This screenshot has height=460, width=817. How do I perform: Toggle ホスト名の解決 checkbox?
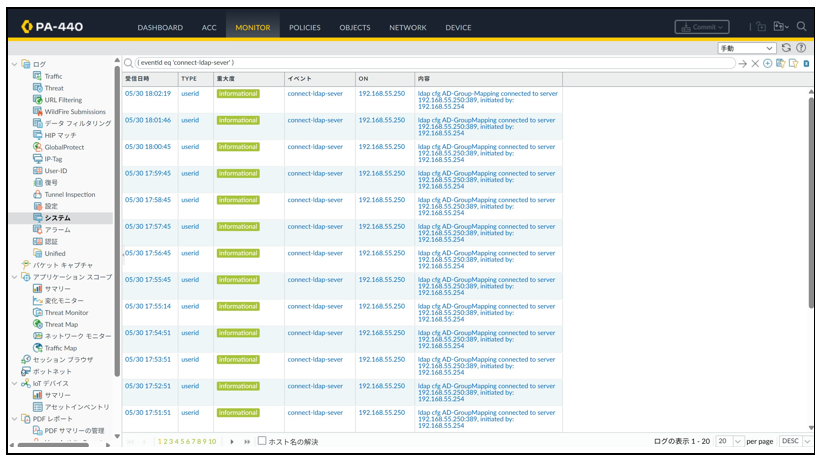click(x=262, y=441)
